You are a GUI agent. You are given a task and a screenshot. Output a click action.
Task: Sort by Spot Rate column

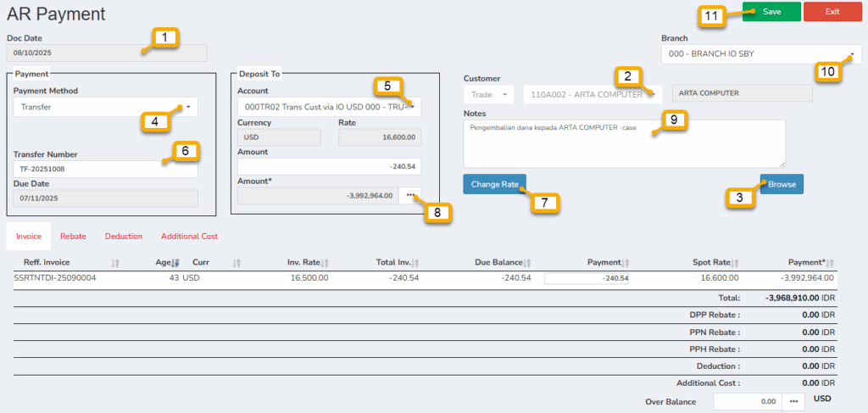point(734,264)
